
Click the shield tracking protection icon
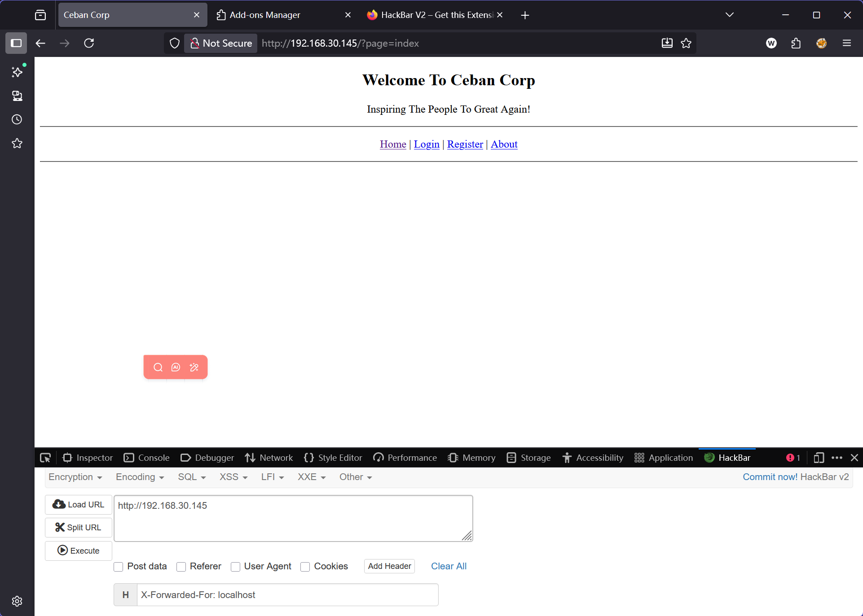pyautogui.click(x=175, y=43)
